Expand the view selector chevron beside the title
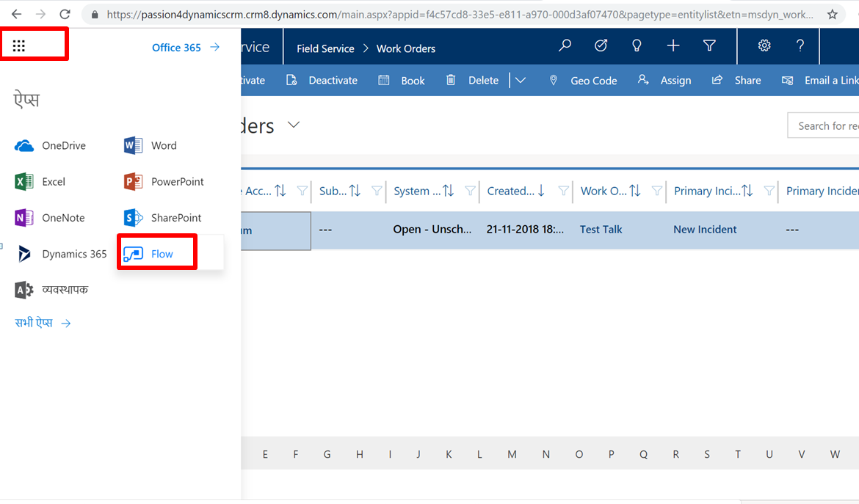 (x=294, y=125)
